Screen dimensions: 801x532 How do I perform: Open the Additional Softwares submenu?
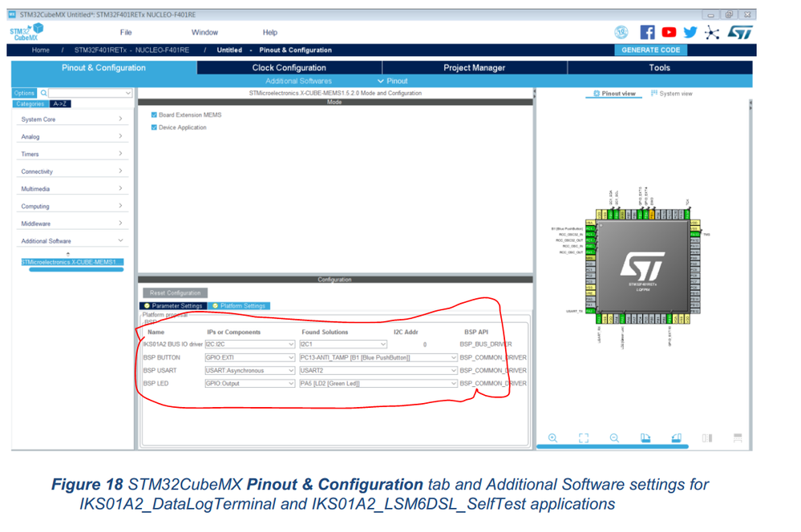click(298, 81)
